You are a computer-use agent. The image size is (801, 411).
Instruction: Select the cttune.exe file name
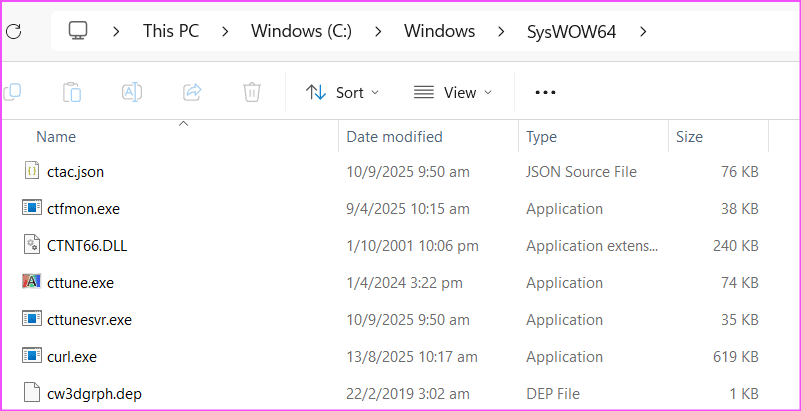pyautogui.click(x=80, y=282)
